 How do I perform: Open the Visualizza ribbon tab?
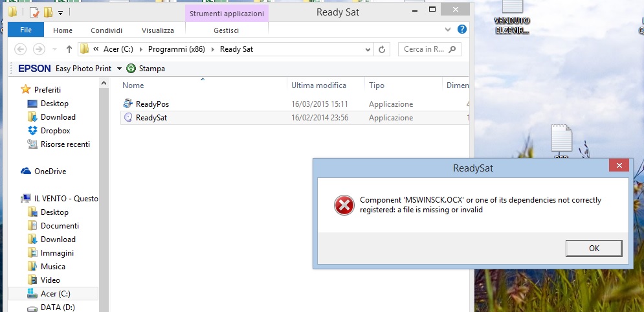tap(158, 30)
